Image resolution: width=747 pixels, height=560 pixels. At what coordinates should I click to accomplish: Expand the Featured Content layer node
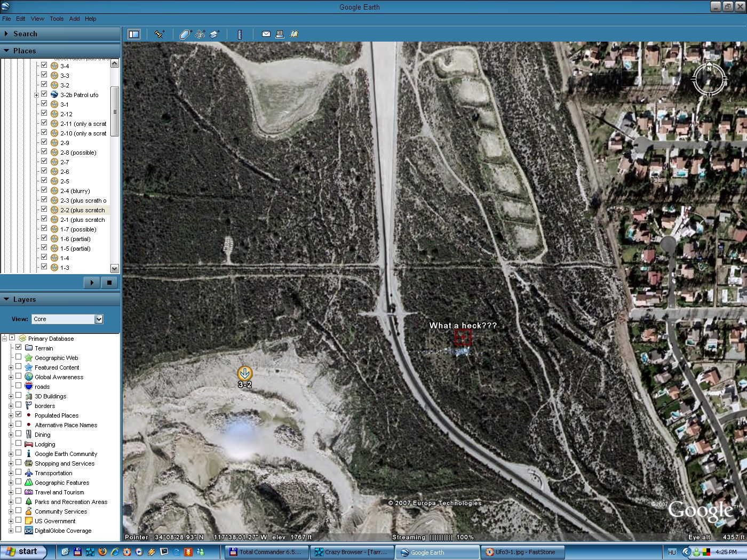pyautogui.click(x=11, y=367)
